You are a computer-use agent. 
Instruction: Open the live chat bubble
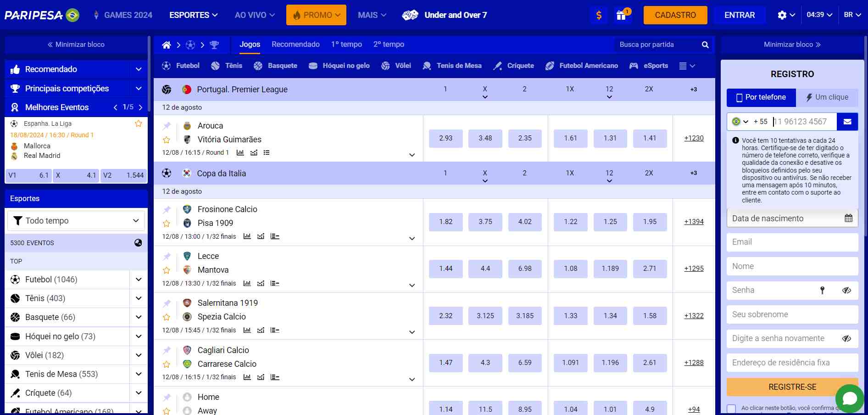[x=850, y=398]
